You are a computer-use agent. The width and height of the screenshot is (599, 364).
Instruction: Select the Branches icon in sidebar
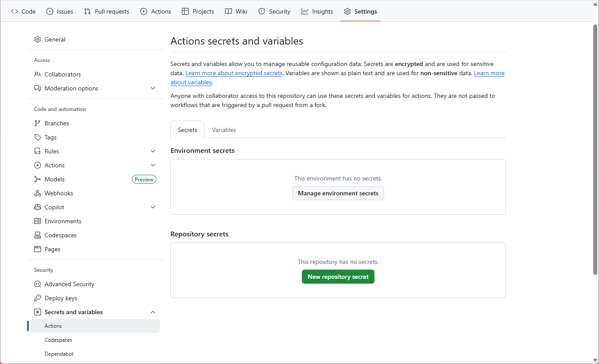pyautogui.click(x=38, y=123)
